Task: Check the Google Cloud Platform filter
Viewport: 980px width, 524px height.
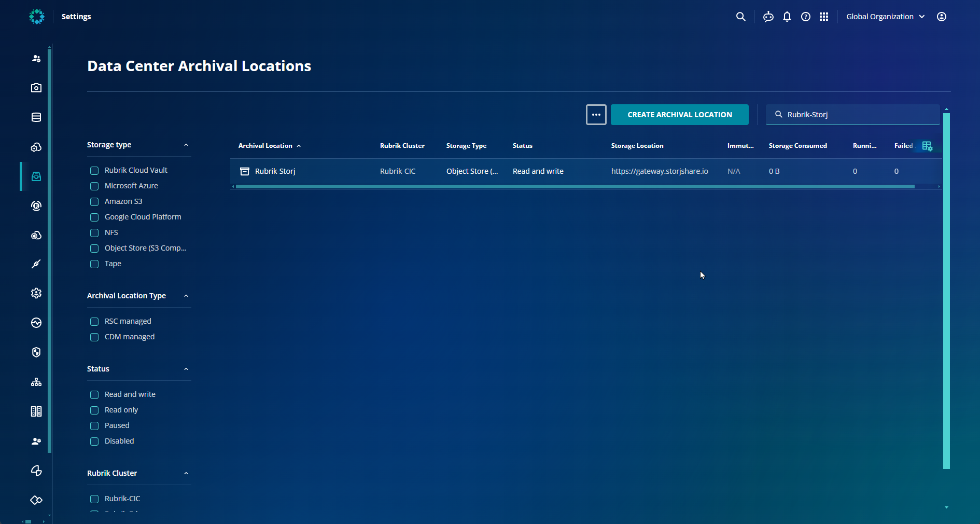Action: click(x=94, y=217)
